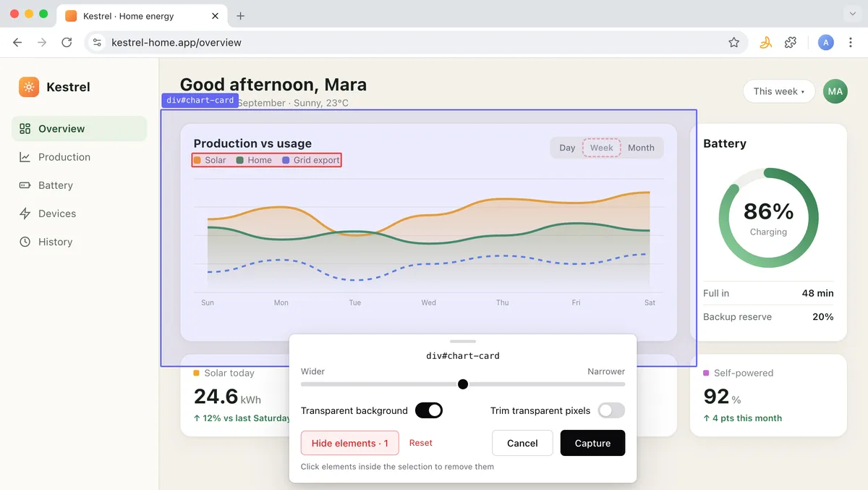Select the Devices lightning bolt icon
The height and width of the screenshot is (490, 868).
(x=25, y=214)
